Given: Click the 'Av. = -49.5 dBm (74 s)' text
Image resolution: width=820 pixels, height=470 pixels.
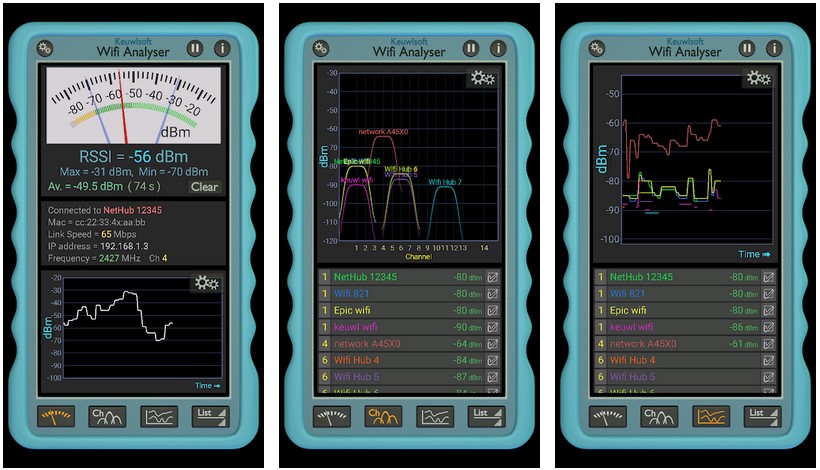Looking at the screenshot, I should click(104, 186).
